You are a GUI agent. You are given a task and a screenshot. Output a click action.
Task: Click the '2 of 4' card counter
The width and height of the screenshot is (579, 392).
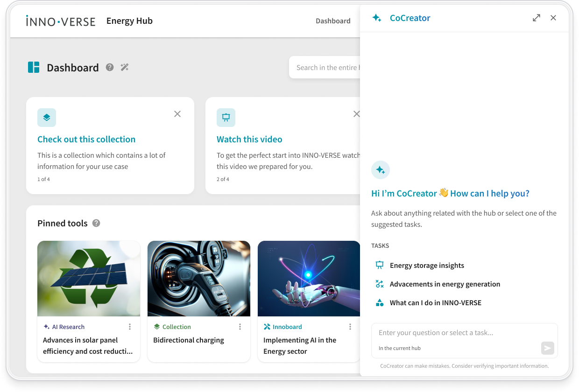pyautogui.click(x=223, y=179)
